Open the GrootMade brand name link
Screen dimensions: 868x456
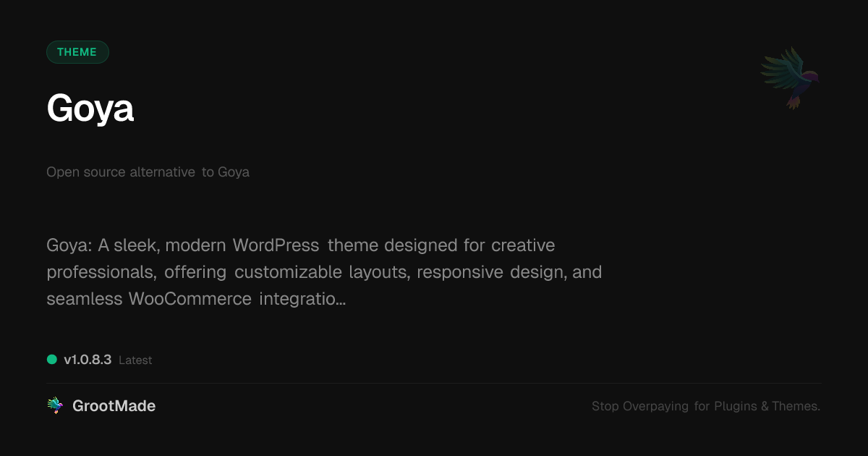click(x=114, y=406)
